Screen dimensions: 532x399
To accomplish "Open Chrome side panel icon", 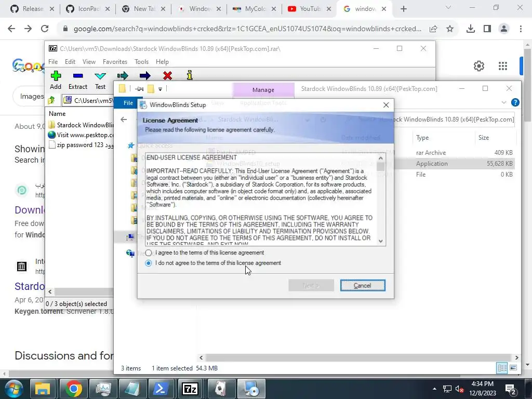I will pos(487,29).
